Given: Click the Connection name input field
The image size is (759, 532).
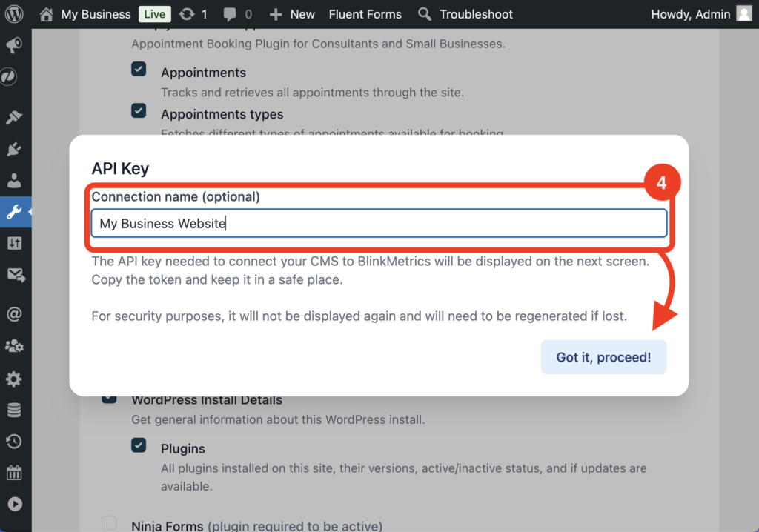Looking at the screenshot, I should pyautogui.click(x=379, y=223).
